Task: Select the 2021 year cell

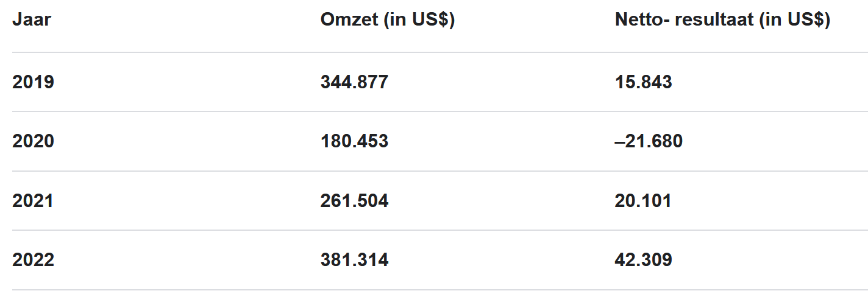Action: (x=33, y=201)
